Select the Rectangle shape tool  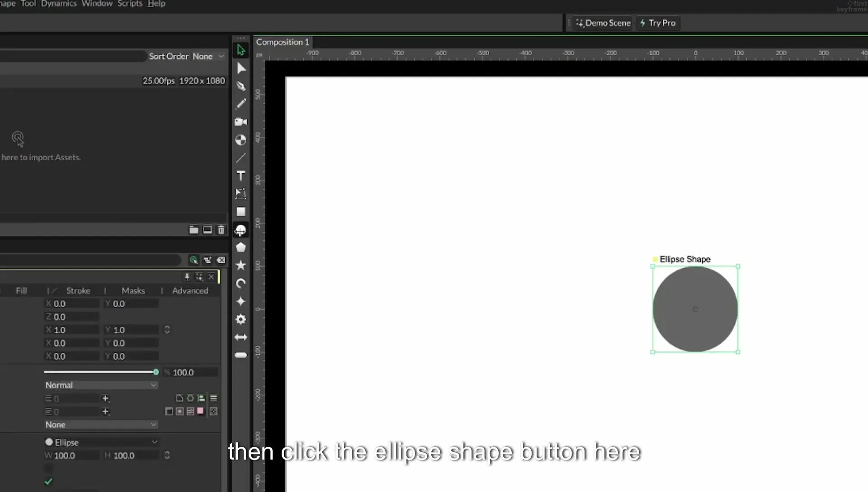coord(241,212)
